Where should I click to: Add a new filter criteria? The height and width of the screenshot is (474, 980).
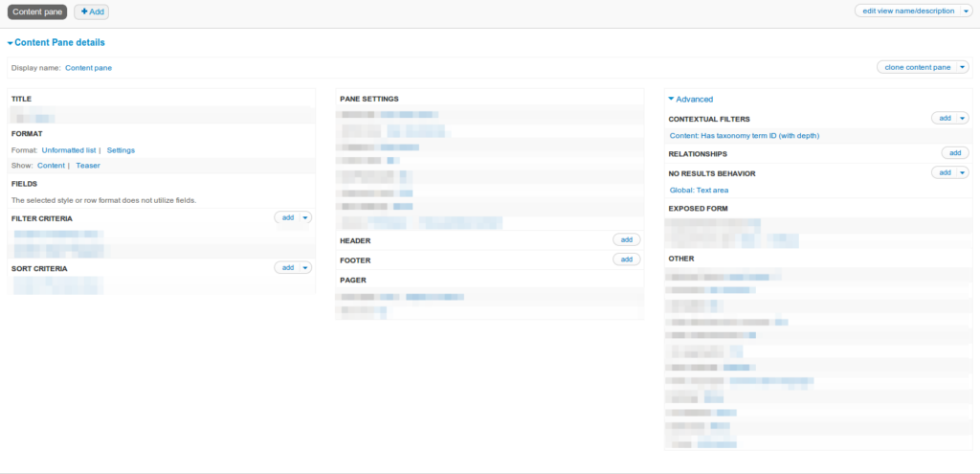tap(287, 217)
